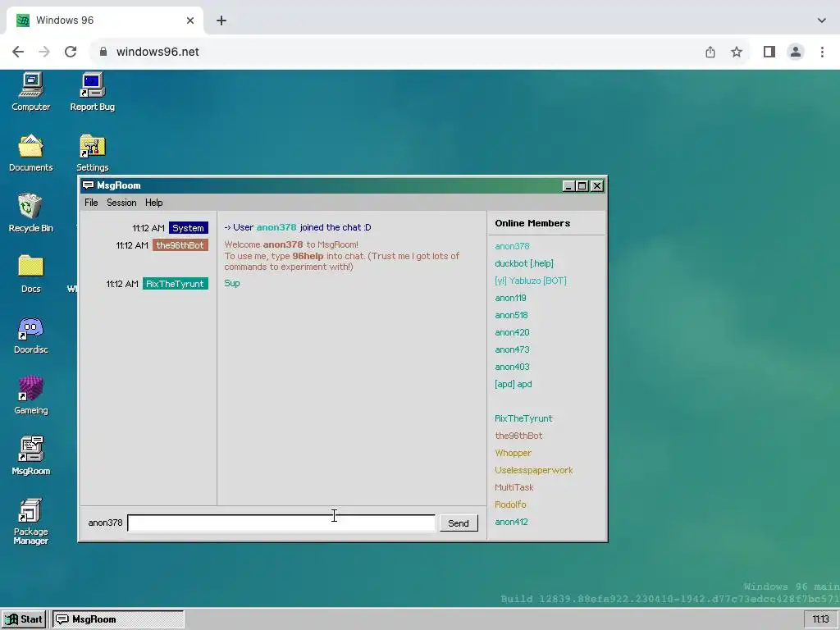This screenshot has height=630, width=840.
Task: Select anon412 in Online Members
Action: tap(511, 522)
